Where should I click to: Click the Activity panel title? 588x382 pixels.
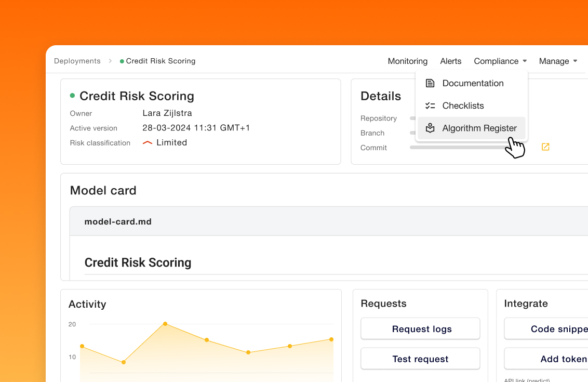tap(87, 304)
